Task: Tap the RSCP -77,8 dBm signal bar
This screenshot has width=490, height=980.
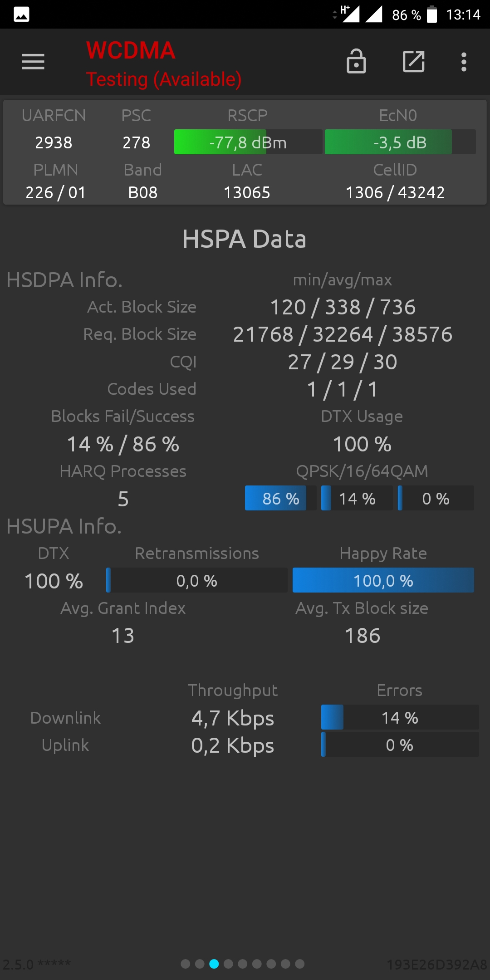Action: point(248,142)
